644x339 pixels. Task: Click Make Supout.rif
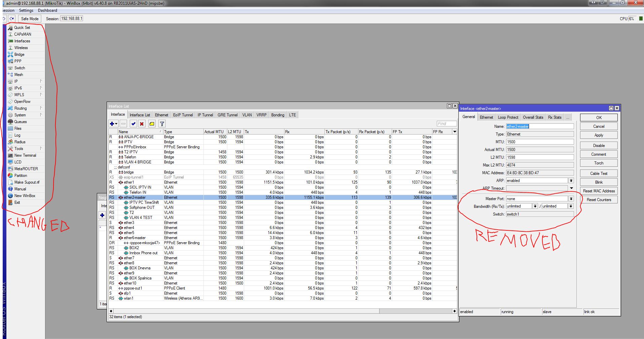click(27, 182)
